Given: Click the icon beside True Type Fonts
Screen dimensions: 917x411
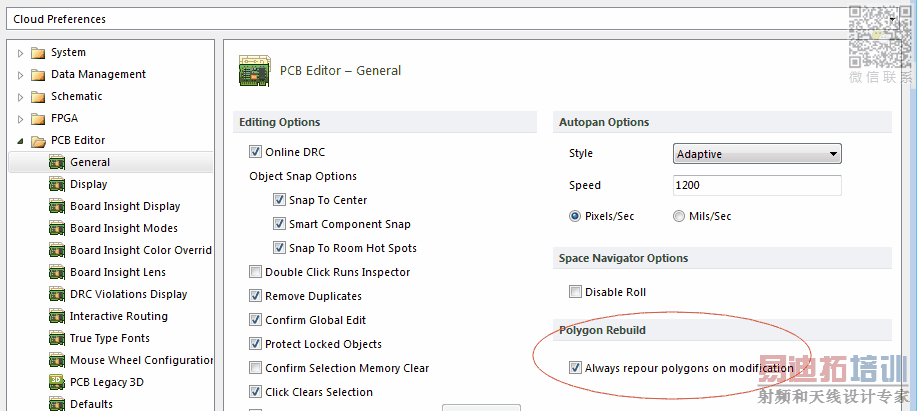Looking at the screenshot, I should [57, 338].
